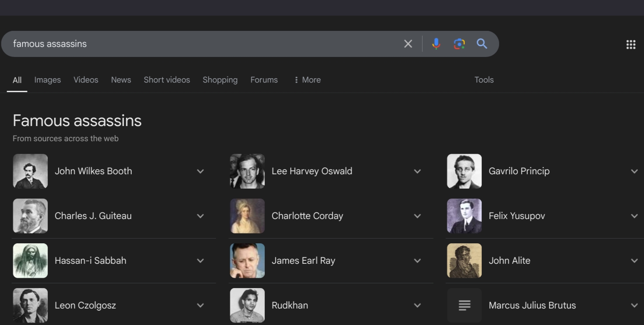Expand the Marcus Julius Brutus entry chevron
The image size is (644, 325).
tap(634, 305)
